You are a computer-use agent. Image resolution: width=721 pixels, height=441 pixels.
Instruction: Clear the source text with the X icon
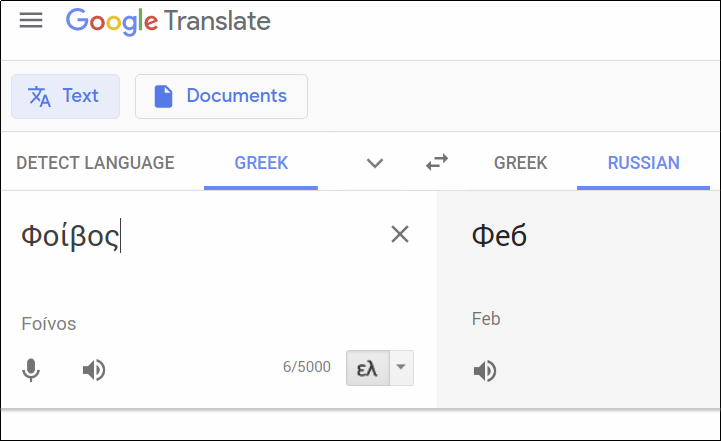[x=400, y=235]
